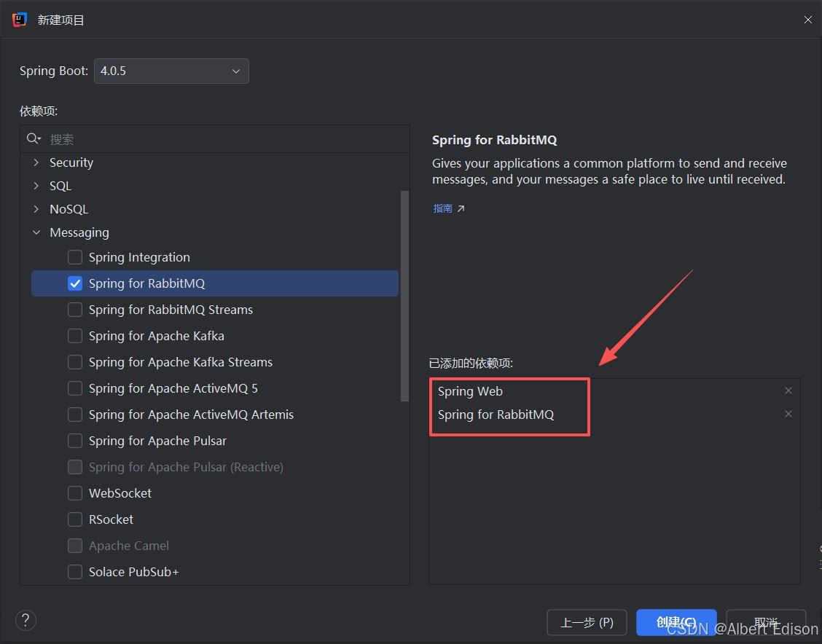Expand the SQL category
822x644 pixels.
coord(36,186)
